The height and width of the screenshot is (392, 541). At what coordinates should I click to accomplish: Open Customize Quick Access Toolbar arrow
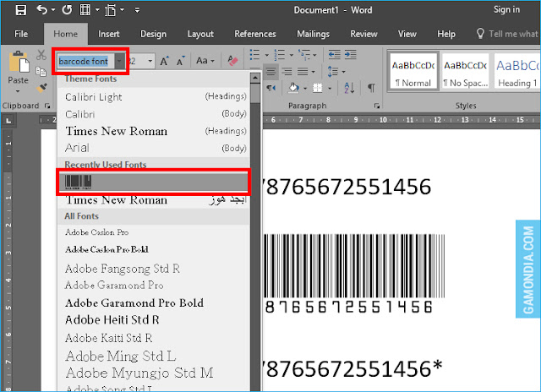137,10
